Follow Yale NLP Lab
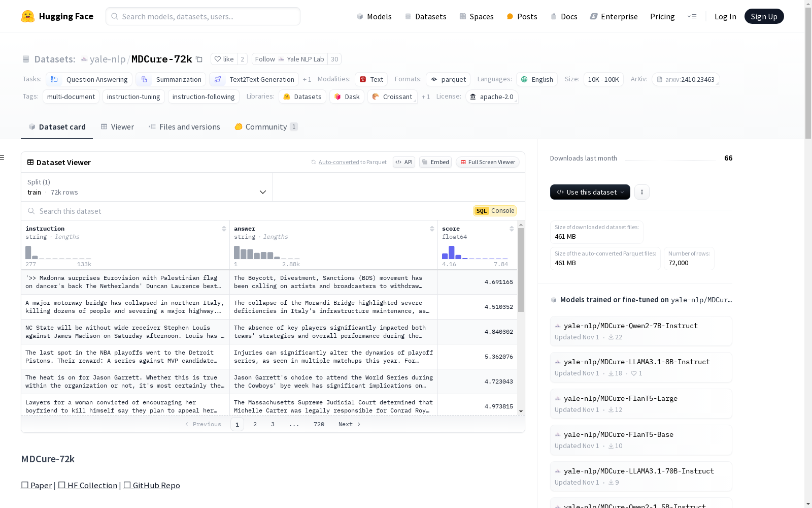This screenshot has height=508, width=812. 289,59
